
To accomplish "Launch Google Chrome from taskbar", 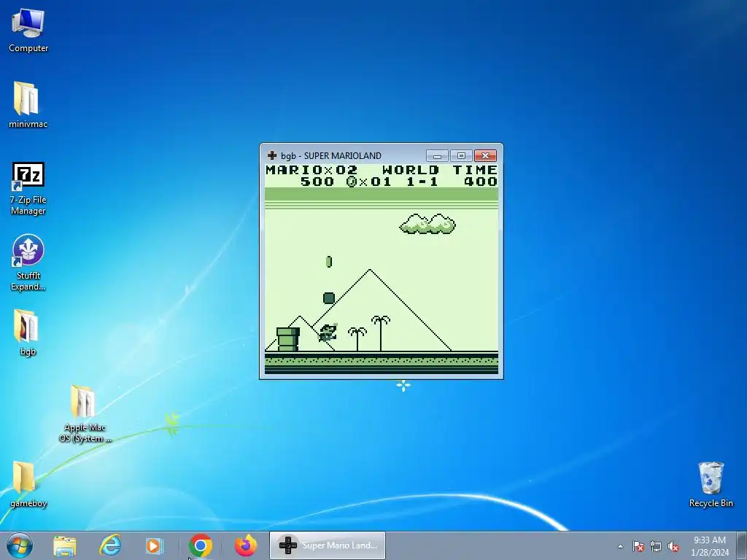I will pyautogui.click(x=201, y=545).
